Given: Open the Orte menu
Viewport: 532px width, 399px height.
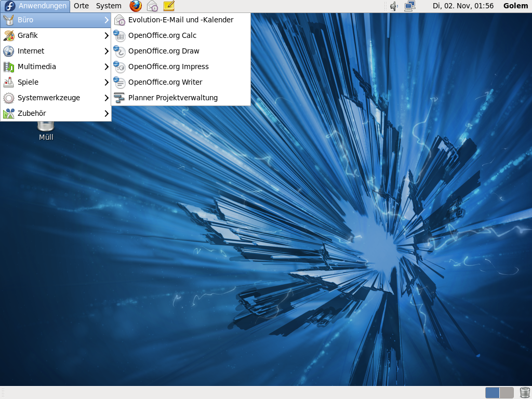Looking at the screenshot, I should point(81,6).
